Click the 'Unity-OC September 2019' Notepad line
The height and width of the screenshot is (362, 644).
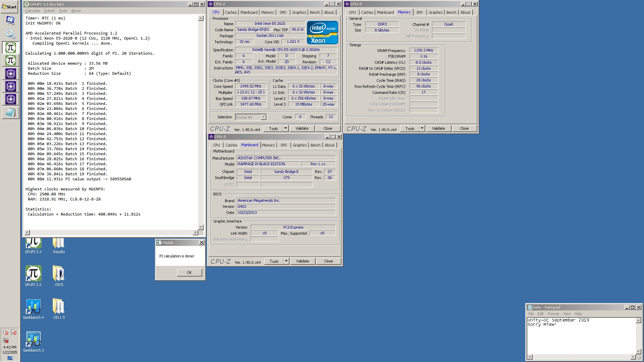click(x=558, y=320)
